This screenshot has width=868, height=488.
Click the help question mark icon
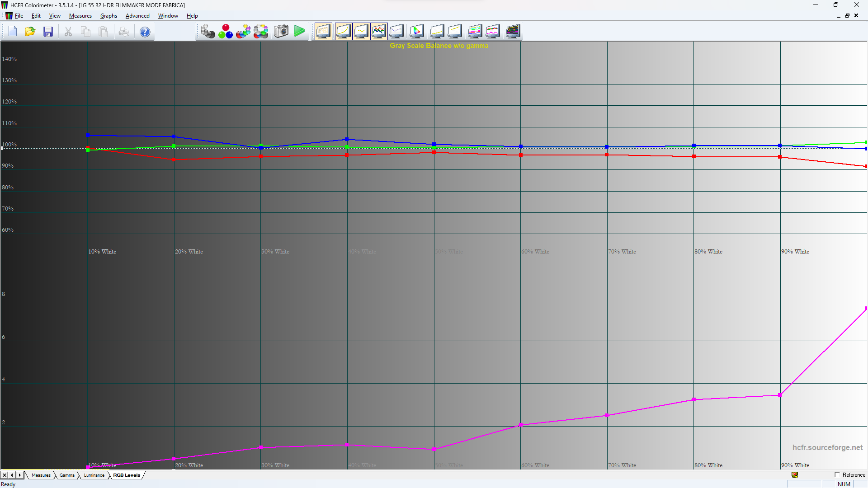coord(145,32)
